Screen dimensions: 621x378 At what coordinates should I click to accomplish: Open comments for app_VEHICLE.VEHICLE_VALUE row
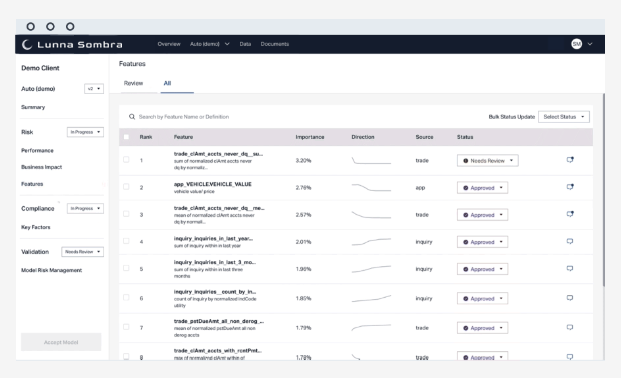(570, 187)
